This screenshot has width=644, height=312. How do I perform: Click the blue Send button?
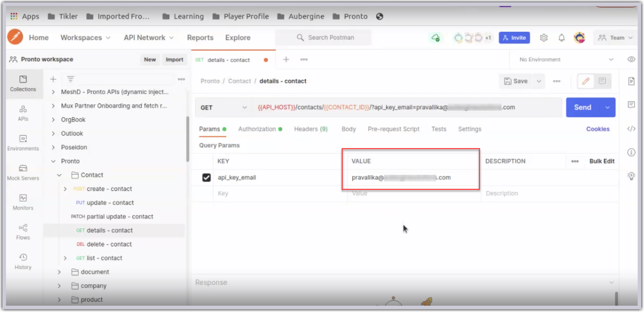click(583, 107)
